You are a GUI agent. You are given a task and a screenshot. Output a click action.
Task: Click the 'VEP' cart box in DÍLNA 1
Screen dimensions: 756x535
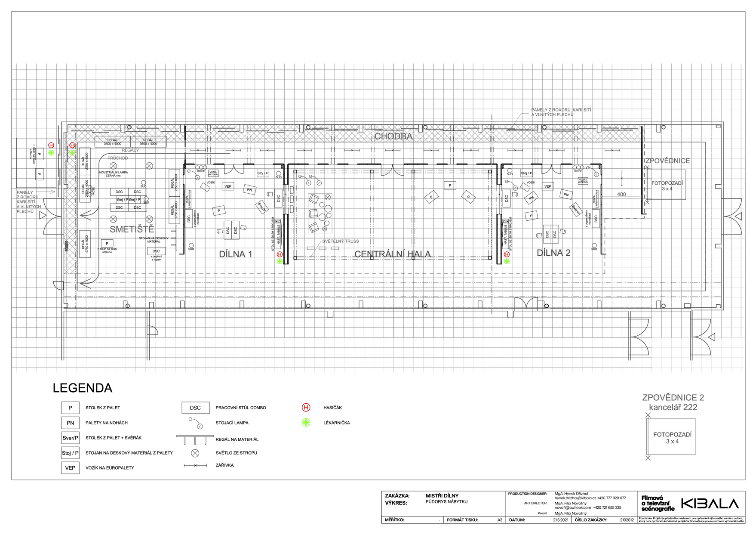coord(228,186)
